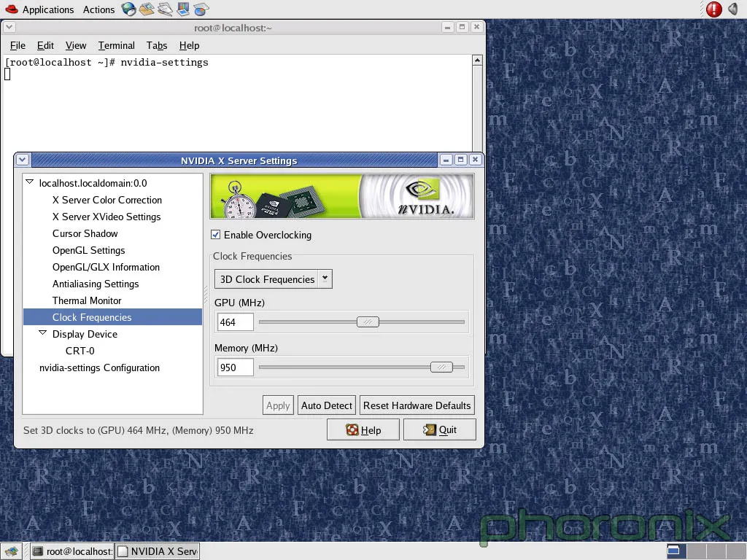Launch the email client panel icon
The height and width of the screenshot is (560, 747).
click(147, 9)
